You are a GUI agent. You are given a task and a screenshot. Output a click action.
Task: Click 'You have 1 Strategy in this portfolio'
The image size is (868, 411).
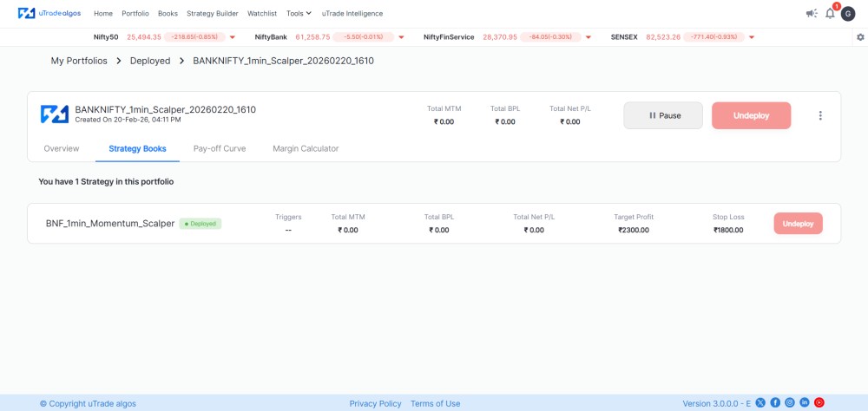coord(106,181)
